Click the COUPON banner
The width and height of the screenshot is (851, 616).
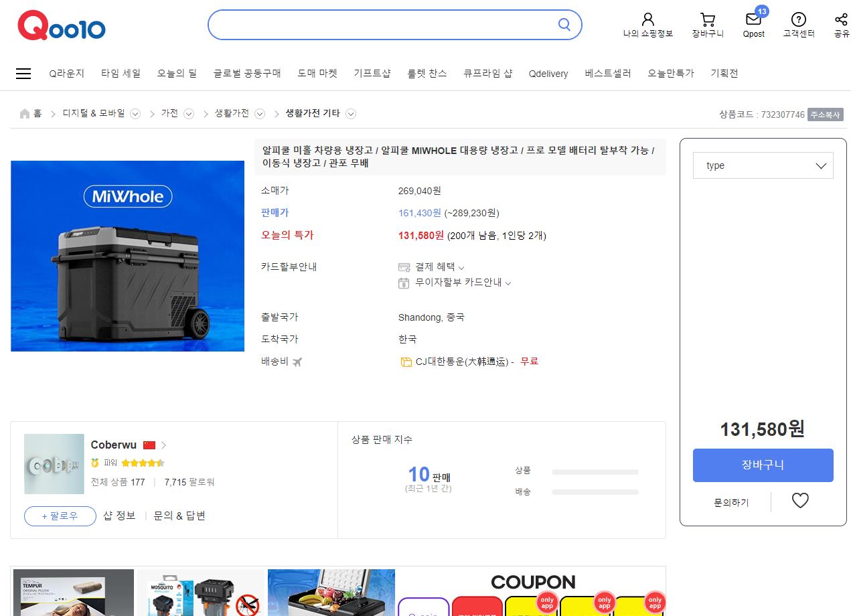(x=533, y=593)
